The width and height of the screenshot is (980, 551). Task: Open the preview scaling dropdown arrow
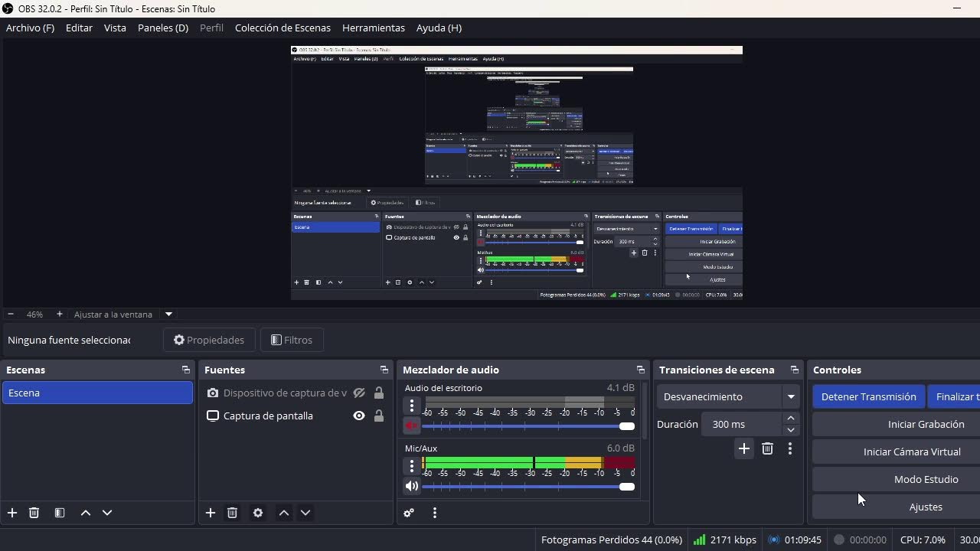168,314
